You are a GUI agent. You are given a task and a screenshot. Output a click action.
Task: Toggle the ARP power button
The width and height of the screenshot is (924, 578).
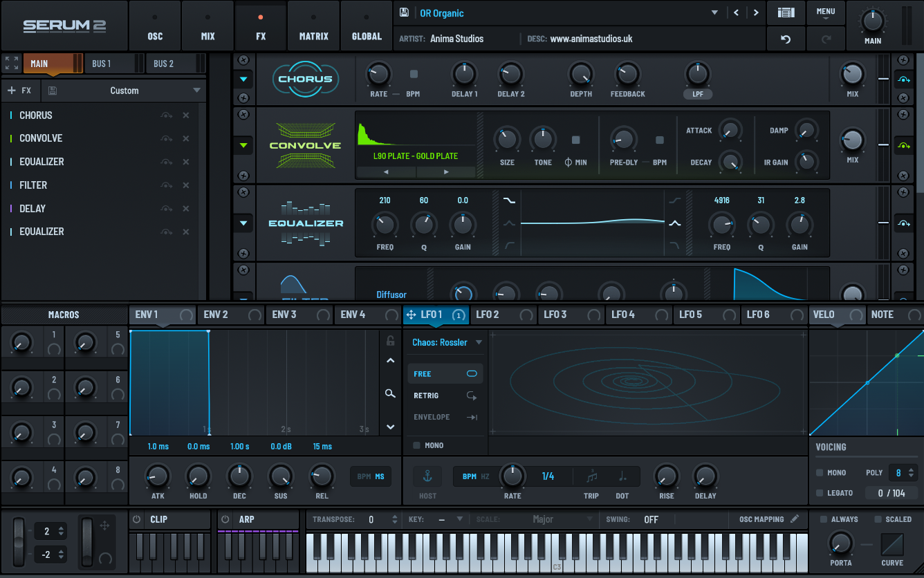pyautogui.click(x=225, y=519)
